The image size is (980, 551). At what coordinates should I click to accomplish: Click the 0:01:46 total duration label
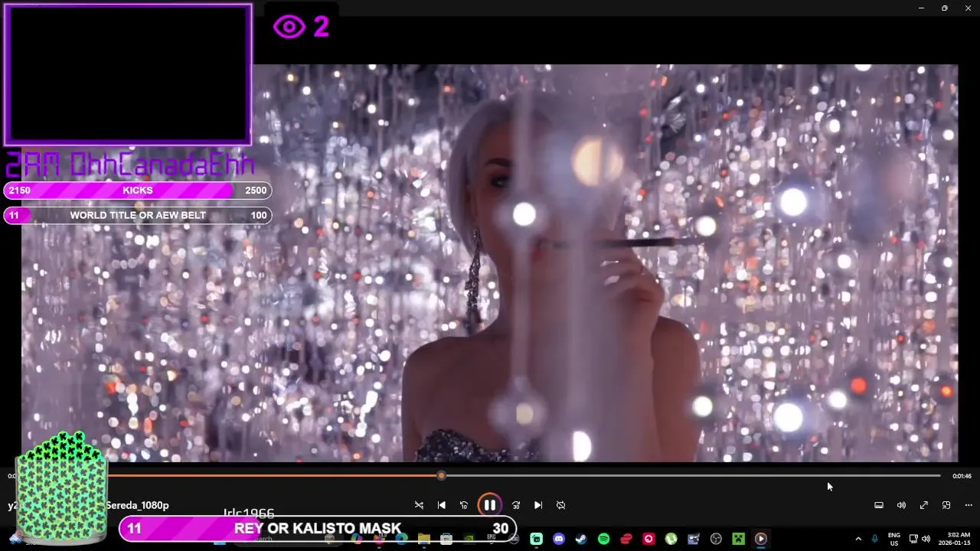pyautogui.click(x=962, y=476)
